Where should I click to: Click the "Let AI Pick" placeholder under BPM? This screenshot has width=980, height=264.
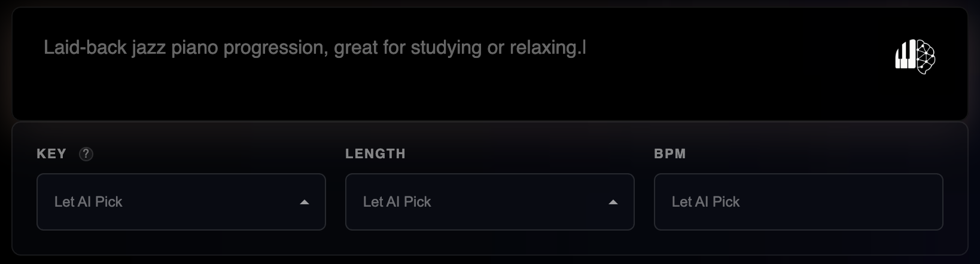click(706, 202)
